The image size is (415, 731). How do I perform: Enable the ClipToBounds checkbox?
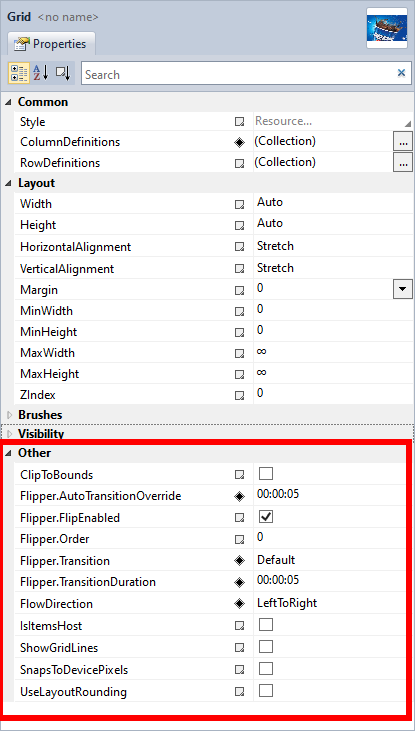[266, 474]
